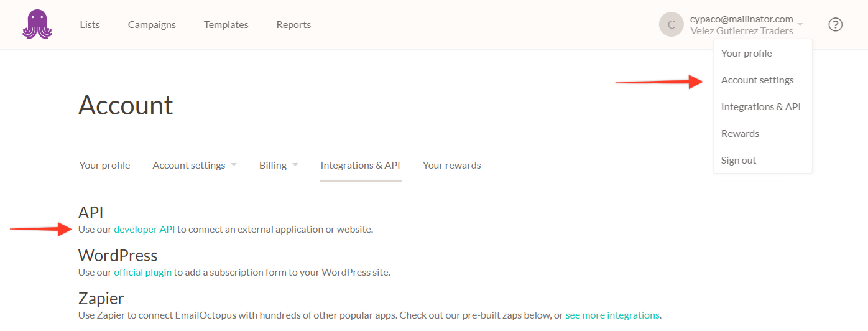The image size is (868, 331).
Task: Click cypaco@mailinator.com account name
Action: tap(742, 19)
